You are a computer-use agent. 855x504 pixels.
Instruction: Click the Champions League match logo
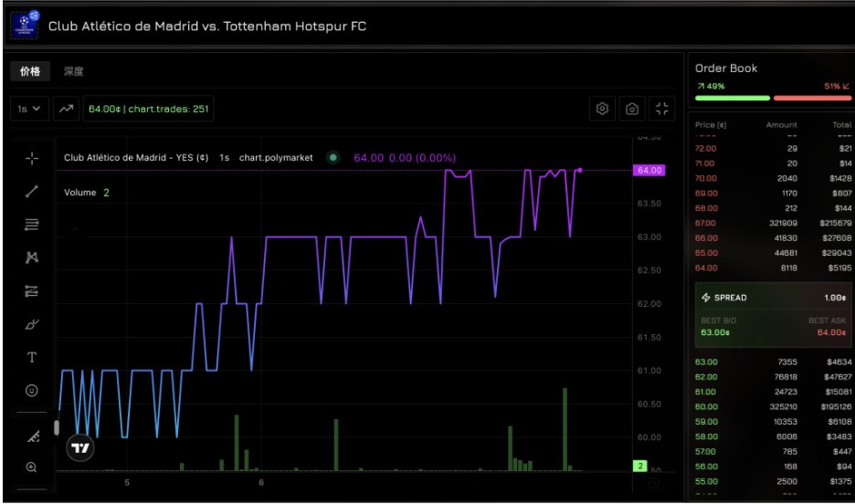(24, 24)
